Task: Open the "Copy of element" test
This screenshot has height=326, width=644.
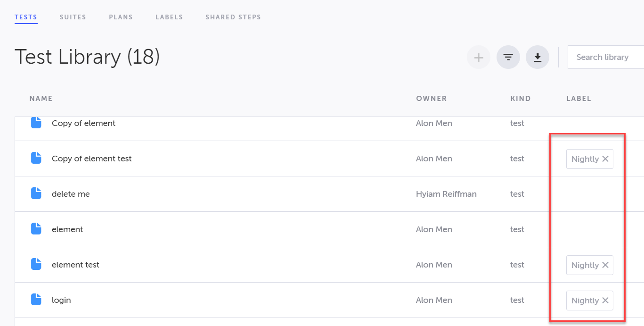Action: click(x=83, y=123)
